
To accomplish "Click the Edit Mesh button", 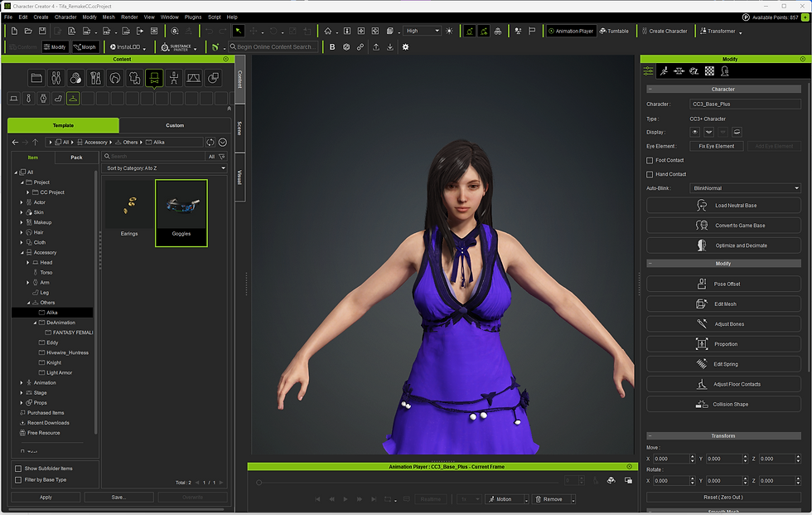I will 723,304.
